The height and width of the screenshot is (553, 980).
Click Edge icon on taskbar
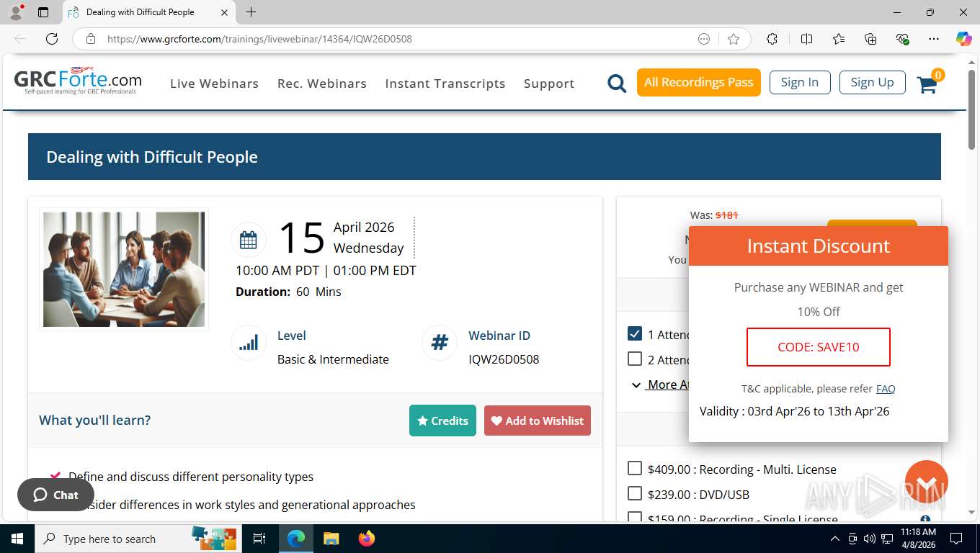(296, 539)
